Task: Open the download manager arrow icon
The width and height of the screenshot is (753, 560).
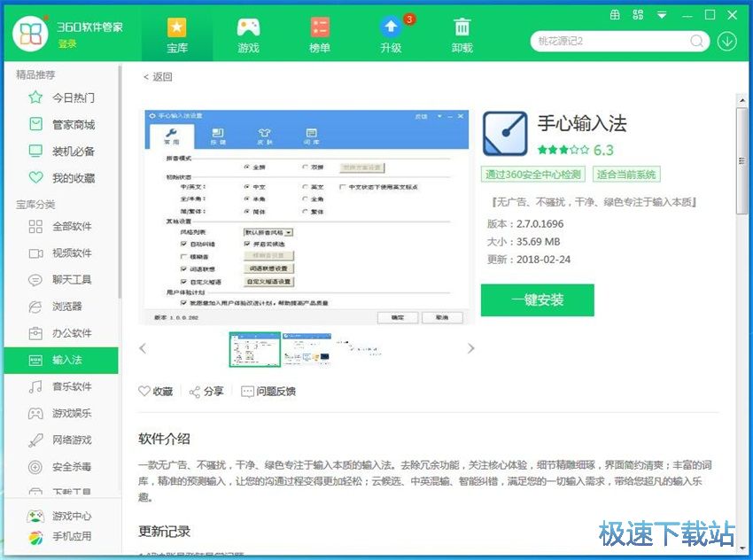Action: click(x=727, y=42)
